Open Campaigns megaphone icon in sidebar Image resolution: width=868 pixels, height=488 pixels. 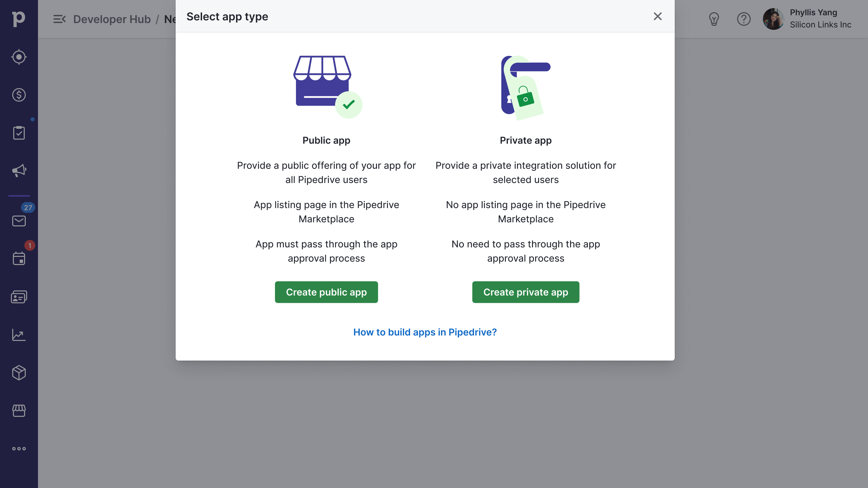pyautogui.click(x=19, y=170)
